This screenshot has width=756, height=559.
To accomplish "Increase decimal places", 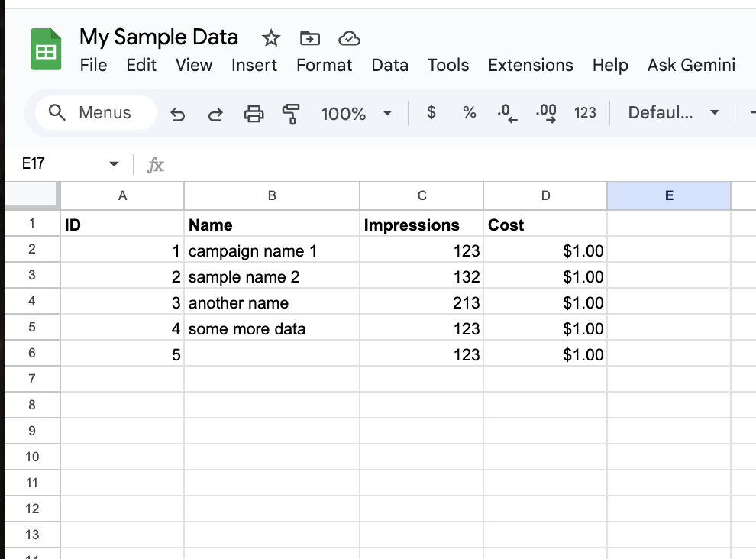I will click(x=546, y=114).
